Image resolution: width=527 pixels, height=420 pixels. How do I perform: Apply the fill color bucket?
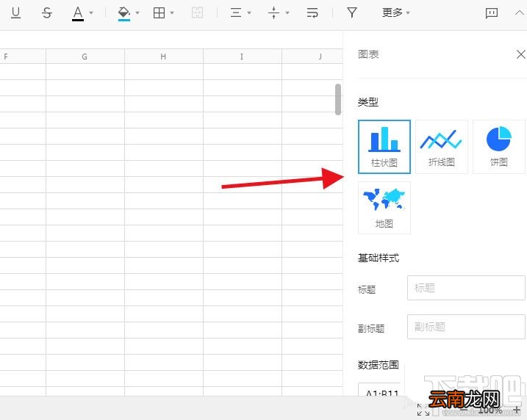[124, 13]
